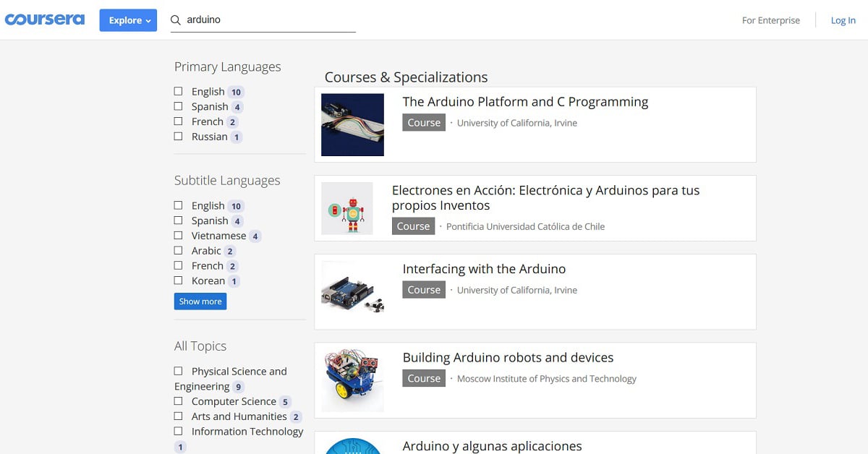The image size is (868, 454).
Task: Check the Computer Science topic
Action: [x=178, y=401]
